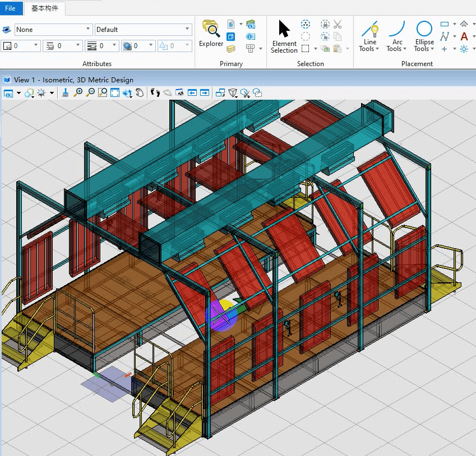This screenshot has width=476, height=456.
Task: Click the Fly paper-plane icon
Action: [168, 92]
